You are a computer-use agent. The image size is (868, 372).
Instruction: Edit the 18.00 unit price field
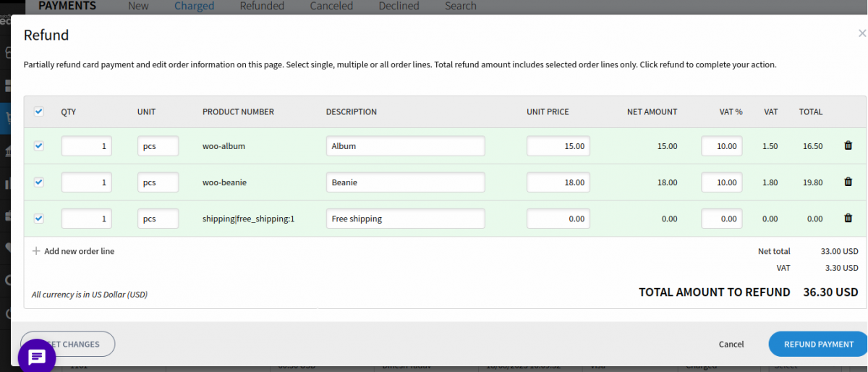(x=558, y=182)
